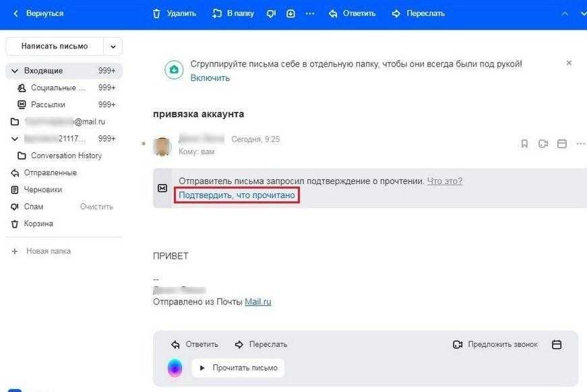Screen dimensions: 587x392
Task: Archive the letter using the toolbar archive icon
Action: [290, 13]
